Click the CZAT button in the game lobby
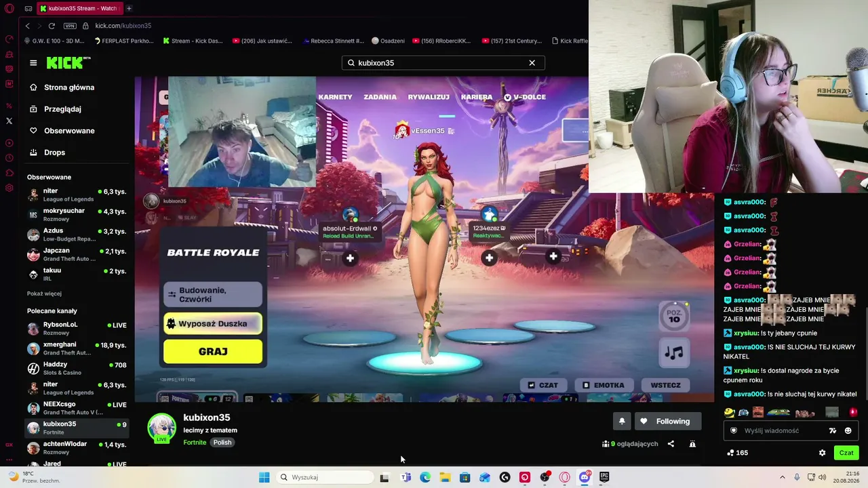Viewport: 868px width, 488px height. [x=542, y=385]
